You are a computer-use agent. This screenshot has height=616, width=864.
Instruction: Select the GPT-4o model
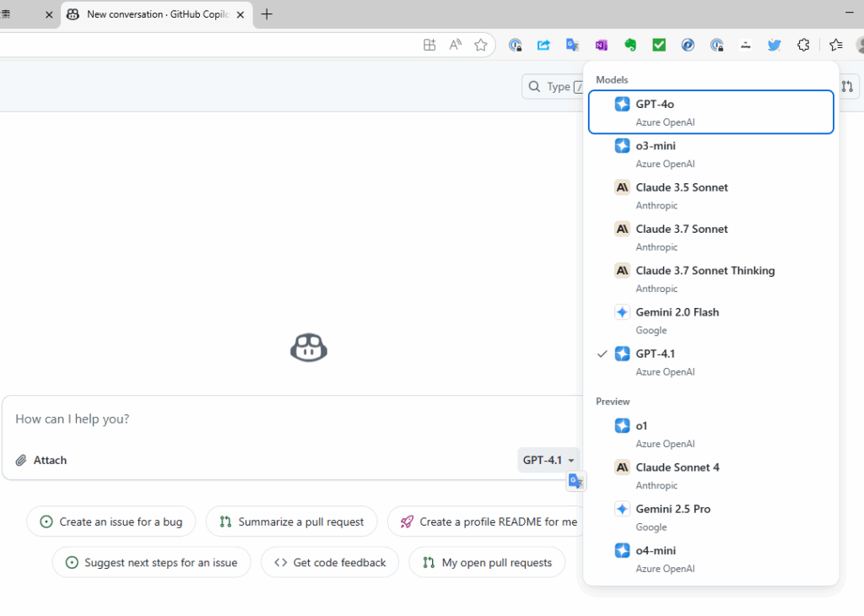[x=710, y=112]
